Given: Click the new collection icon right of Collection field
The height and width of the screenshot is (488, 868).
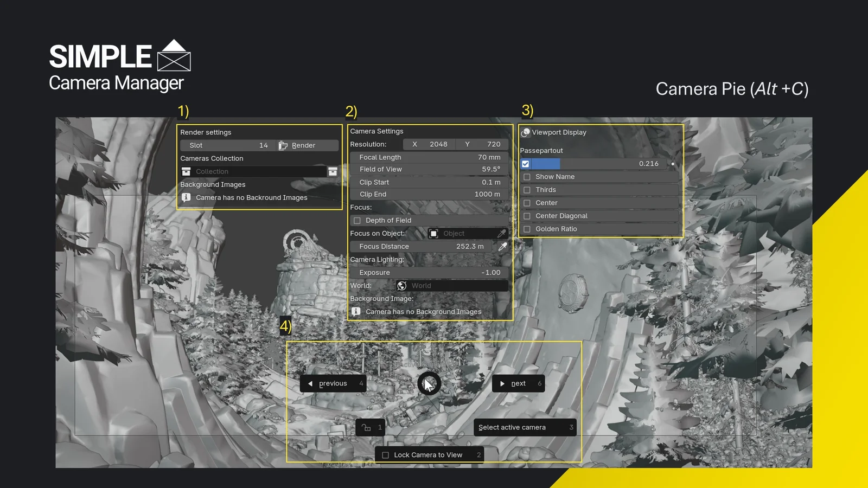Looking at the screenshot, I should [x=333, y=171].
